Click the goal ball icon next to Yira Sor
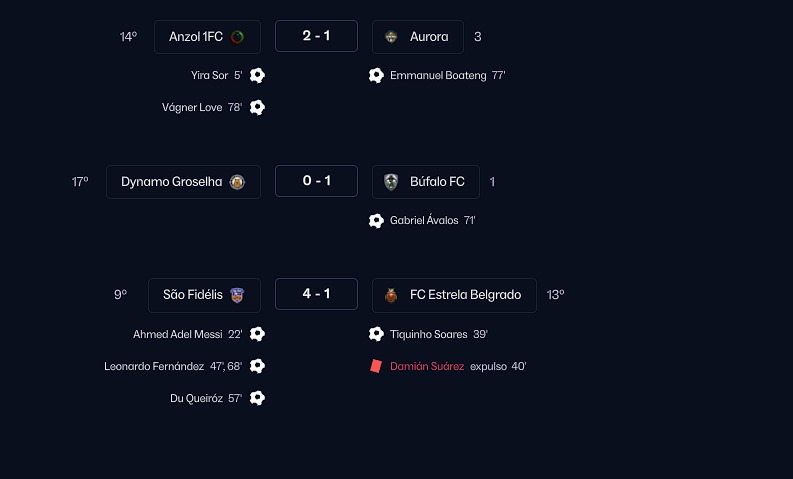Screen dimensions: 793x479 [x=257, y=75]
